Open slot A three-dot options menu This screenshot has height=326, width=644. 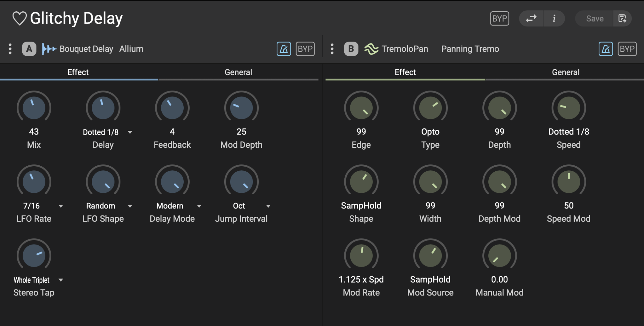(x=10, y=49)
